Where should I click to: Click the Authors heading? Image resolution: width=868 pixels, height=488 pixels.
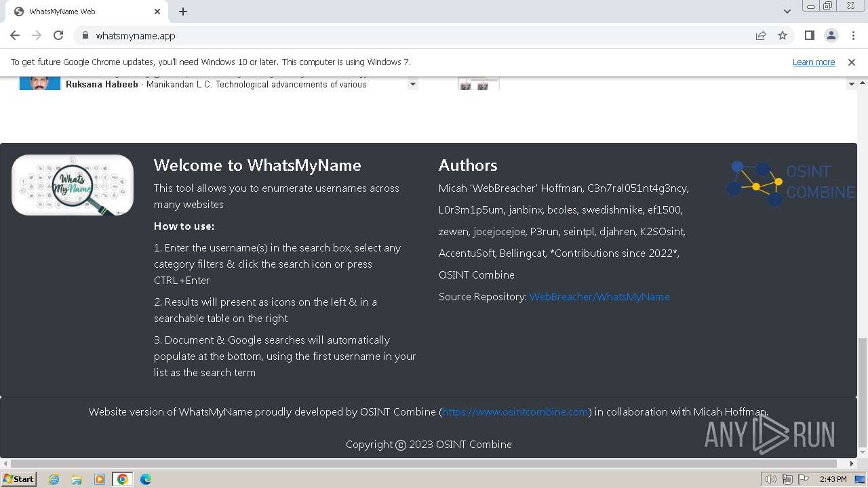(x=468, y=165)
